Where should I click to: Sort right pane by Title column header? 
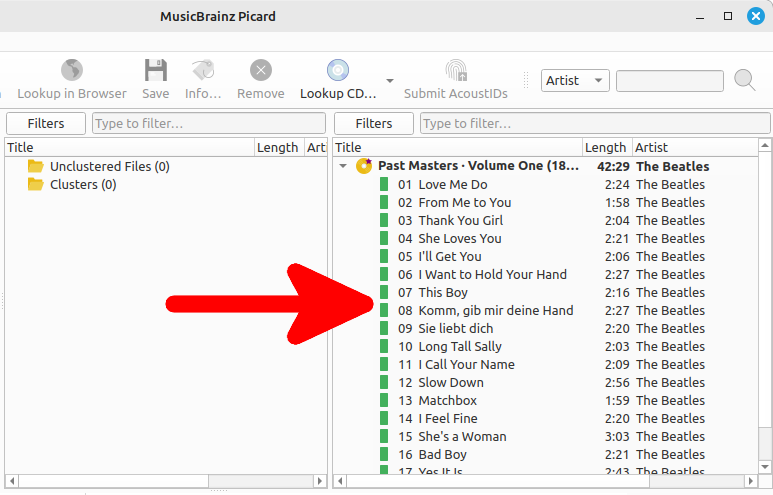[458, 147]
